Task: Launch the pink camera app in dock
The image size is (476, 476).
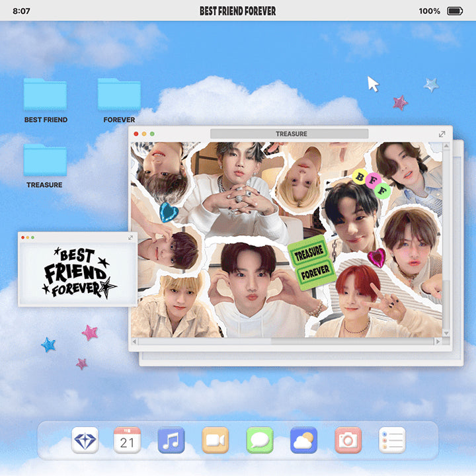Action: coord(348,440)
